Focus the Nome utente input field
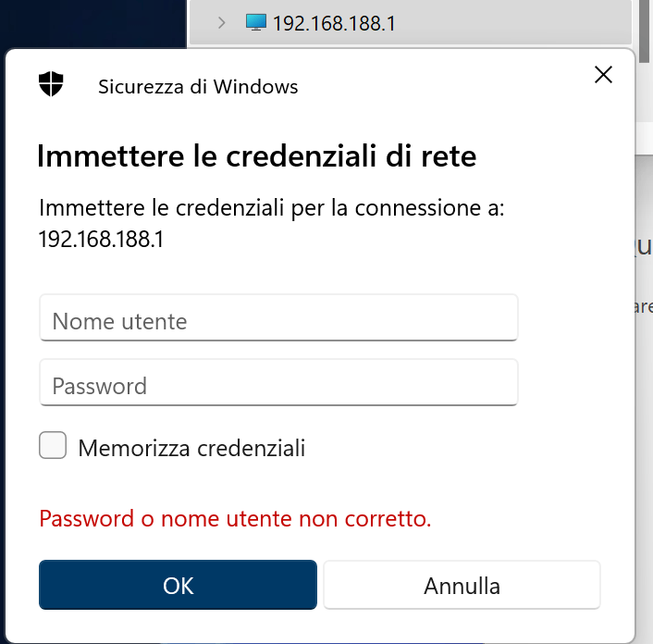Viewport: 653px width, 644px height. pyautogui.click(x=277, y=321)
